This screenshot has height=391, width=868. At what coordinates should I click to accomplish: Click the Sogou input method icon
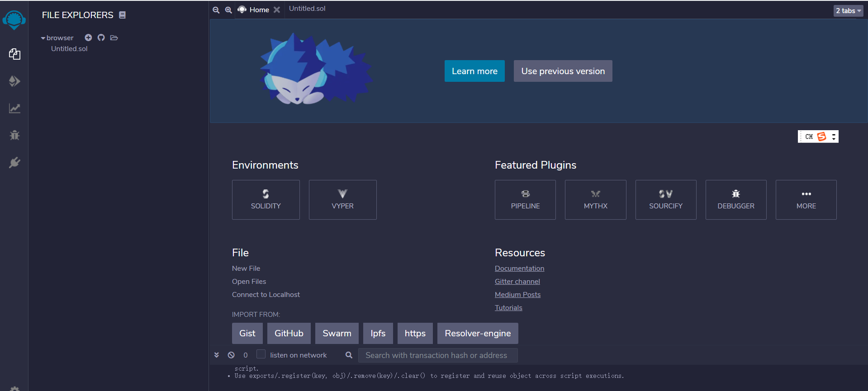coord(822,137)
